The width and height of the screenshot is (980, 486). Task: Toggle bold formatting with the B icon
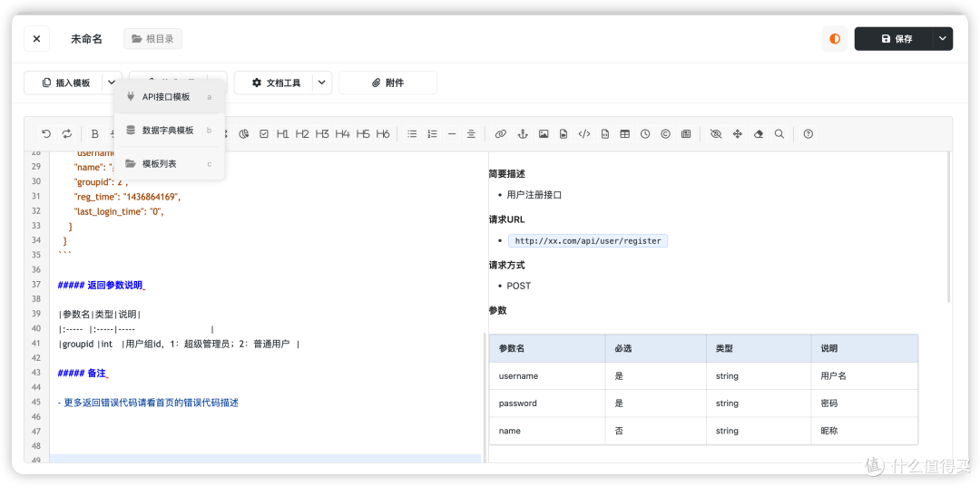(95, 133)
